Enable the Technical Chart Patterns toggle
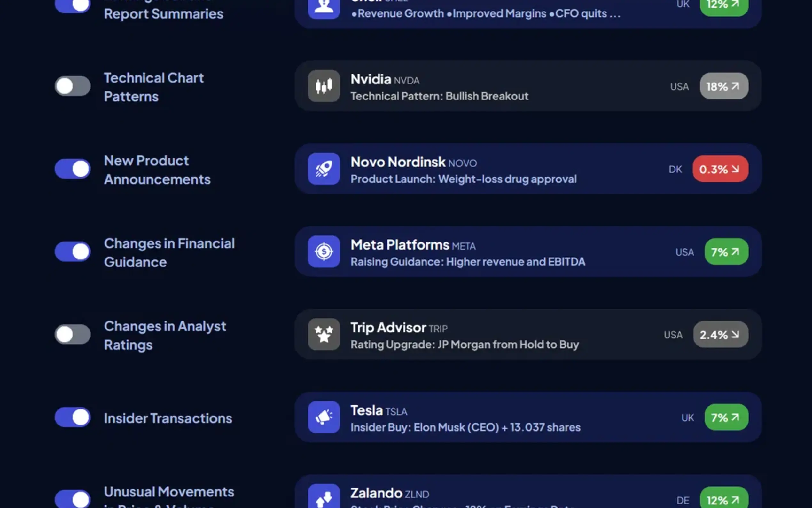Screen dimensions: 812x508 pyautogui.click(x=73, y=86)
